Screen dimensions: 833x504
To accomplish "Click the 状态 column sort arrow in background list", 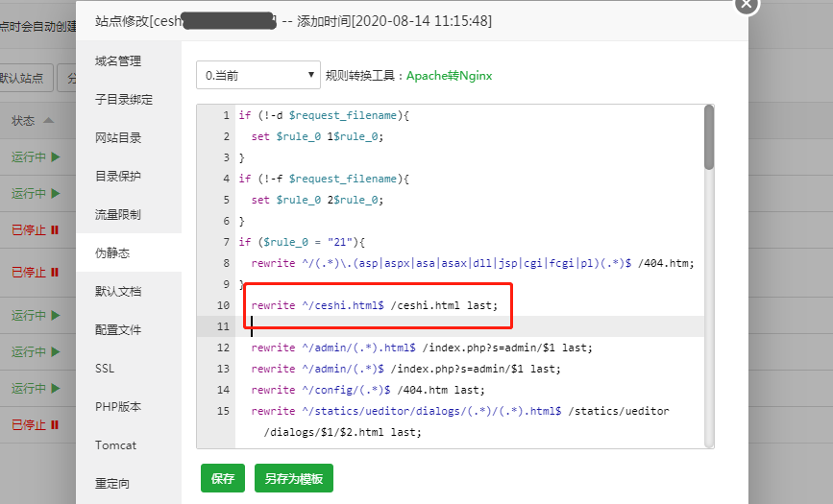I will 48,121.
